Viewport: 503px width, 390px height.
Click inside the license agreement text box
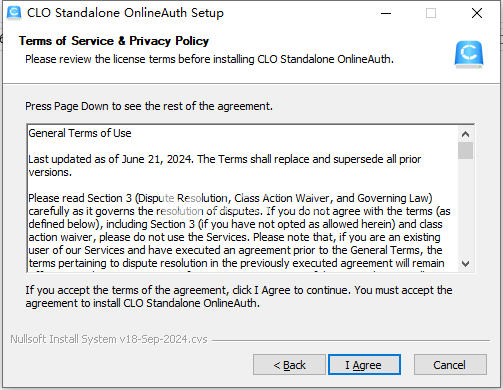243,198
